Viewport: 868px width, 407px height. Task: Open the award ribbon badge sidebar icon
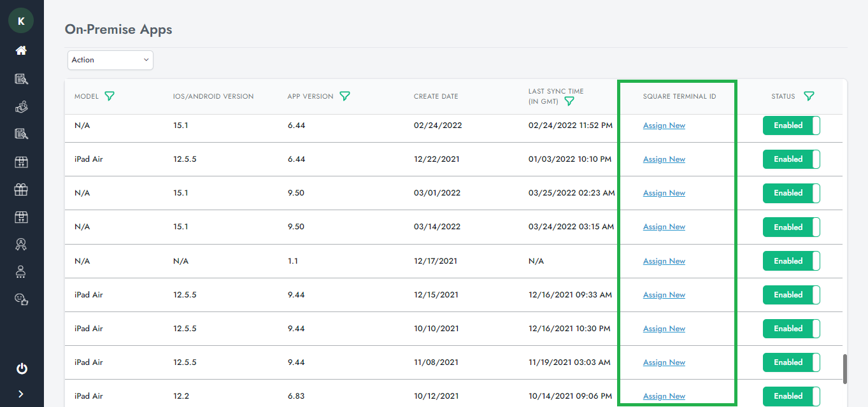[x=22, y=245]
